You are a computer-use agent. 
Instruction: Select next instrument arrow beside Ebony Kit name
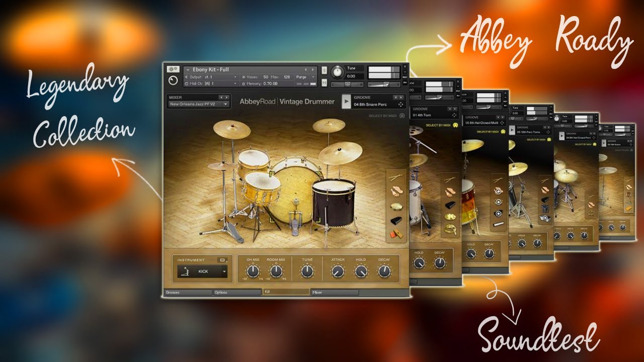pyautogui.click(x=312, y=69)
